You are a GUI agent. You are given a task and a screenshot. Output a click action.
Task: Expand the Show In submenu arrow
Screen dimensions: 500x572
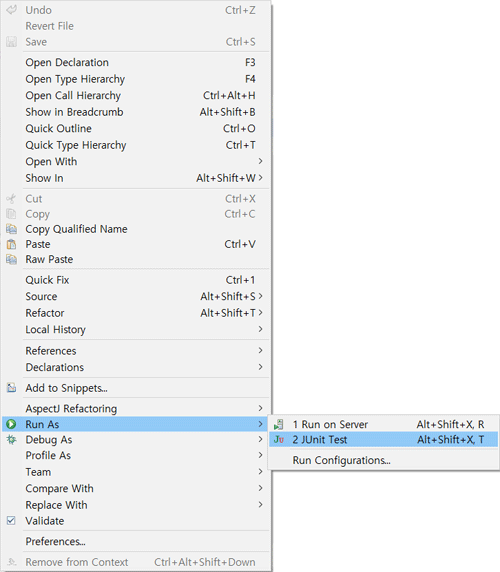[x=260, y=178]
